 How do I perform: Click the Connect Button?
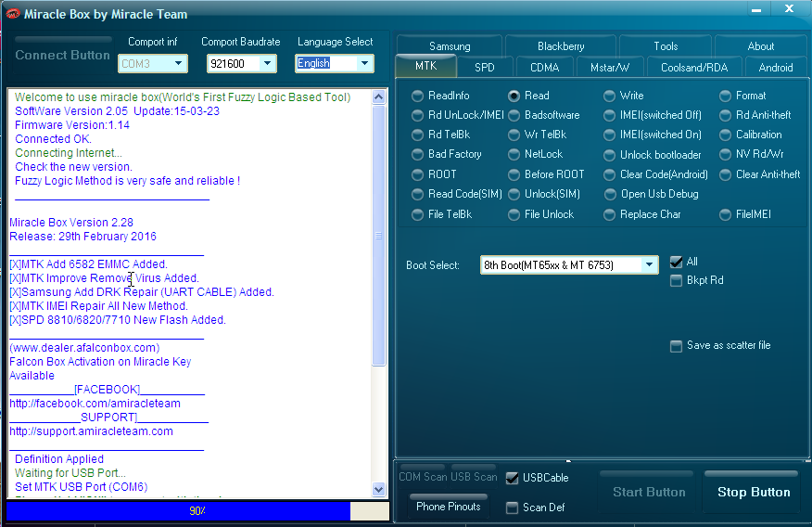point(63,55)
